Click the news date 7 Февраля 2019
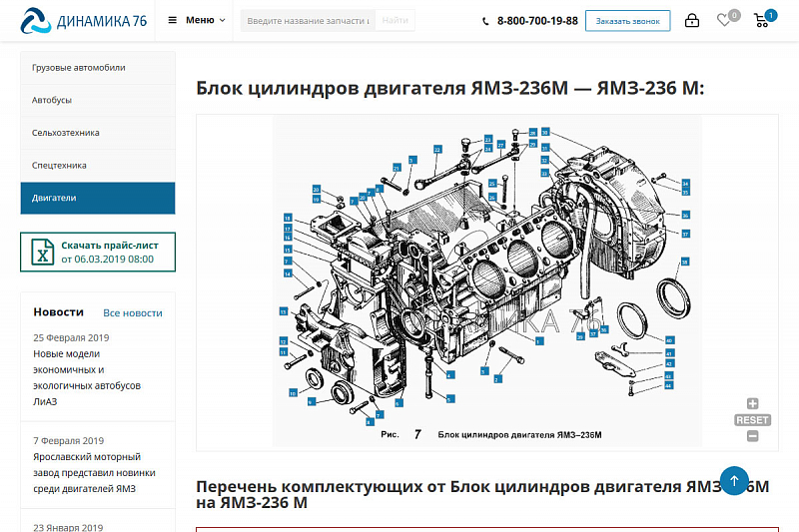The image size is (799, 532). coord(68,441)
